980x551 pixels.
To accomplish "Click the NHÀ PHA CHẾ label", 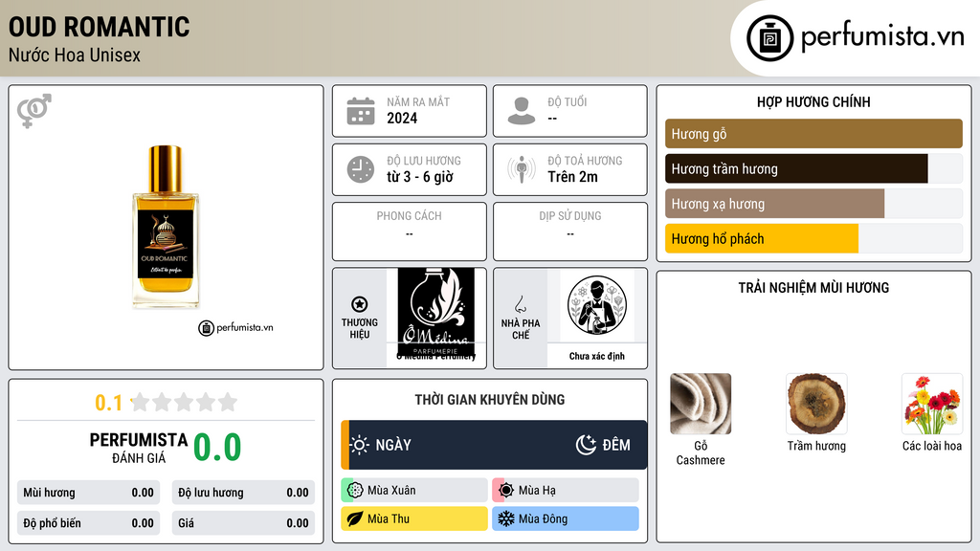I will (x=520, y=329).
